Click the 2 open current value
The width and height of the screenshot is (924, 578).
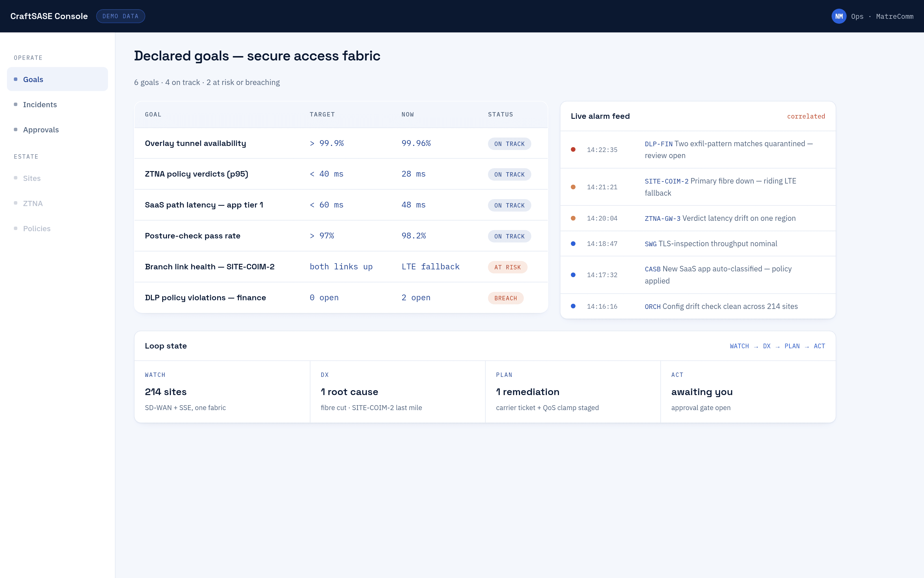pos(416,298)
